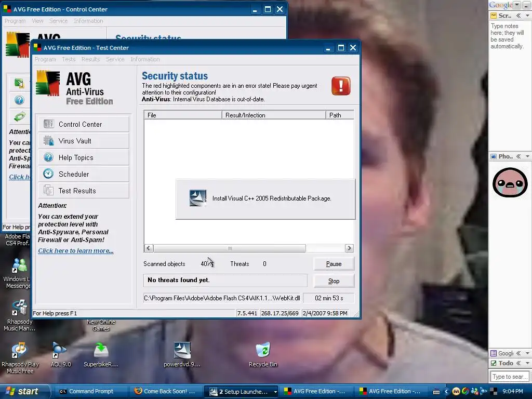Image resolution: width=532 pixels, height=399 pixels.
Task: Collapse the Scratch Pad gadget chevrons
Action: click(x=518, y=16)
